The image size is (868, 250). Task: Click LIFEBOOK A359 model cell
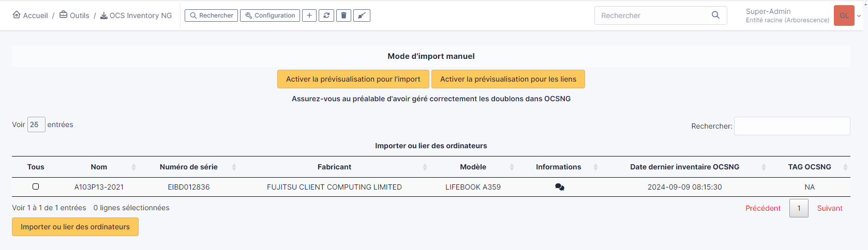pos(473,187)
